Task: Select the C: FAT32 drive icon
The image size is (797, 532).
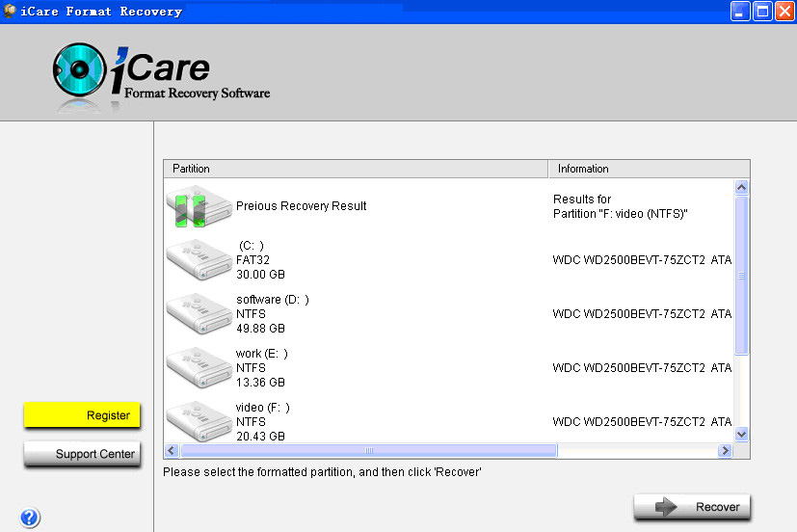Action: (x=199, y=259)
